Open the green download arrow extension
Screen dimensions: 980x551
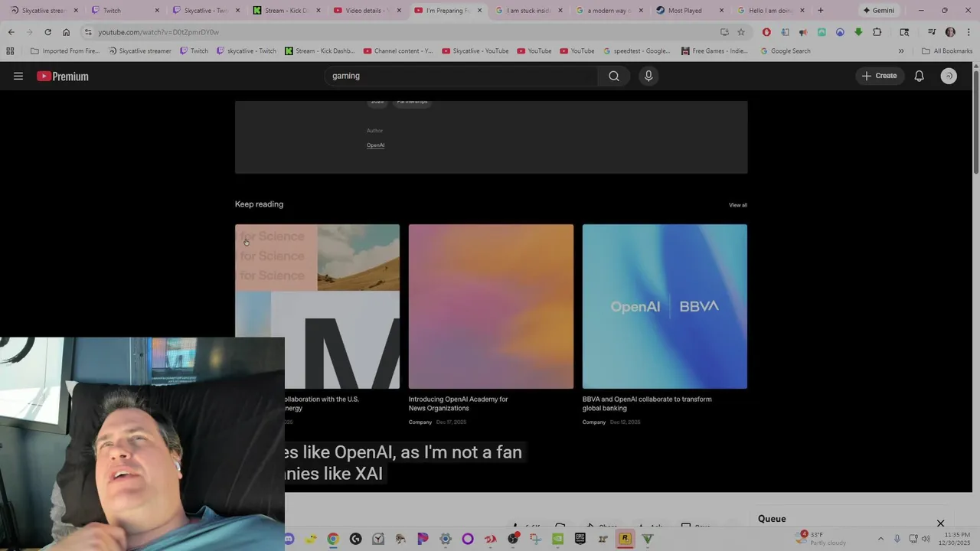pos(858,32)
